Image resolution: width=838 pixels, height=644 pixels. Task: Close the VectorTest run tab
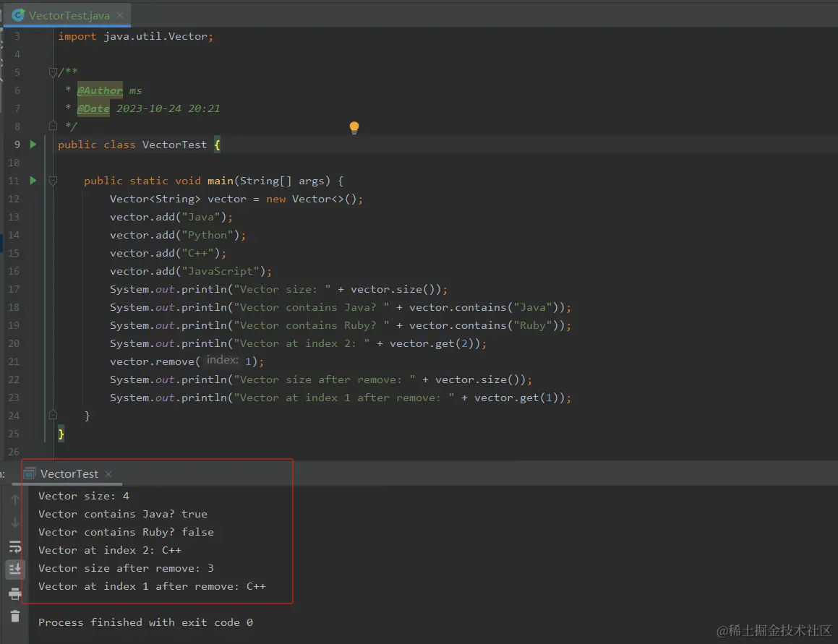pyautogui.click(x=108, y=474)
